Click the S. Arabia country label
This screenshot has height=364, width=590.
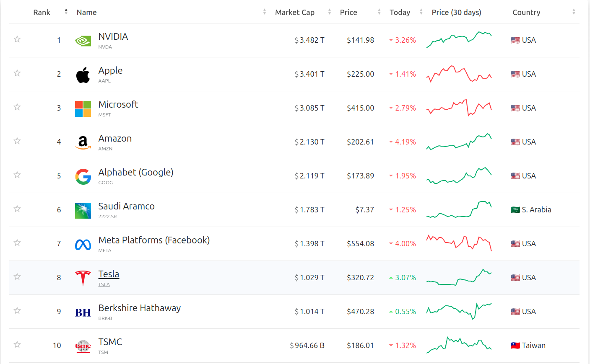point(536,210)
